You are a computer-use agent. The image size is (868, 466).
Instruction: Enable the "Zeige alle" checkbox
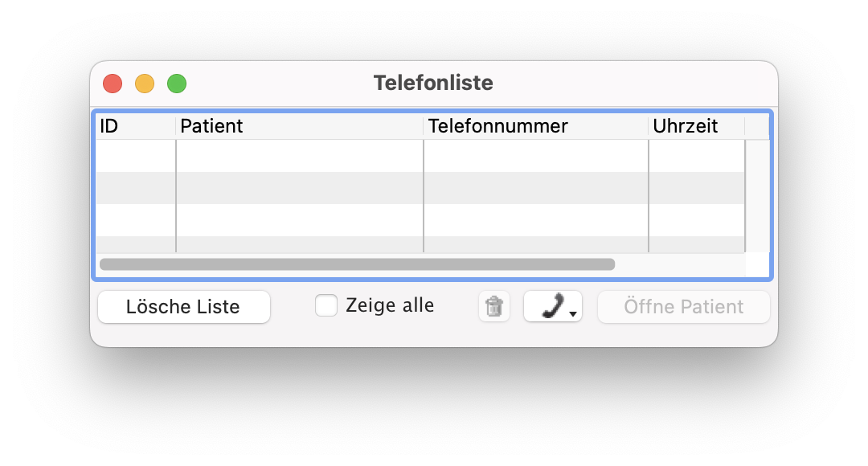point(326,306)
